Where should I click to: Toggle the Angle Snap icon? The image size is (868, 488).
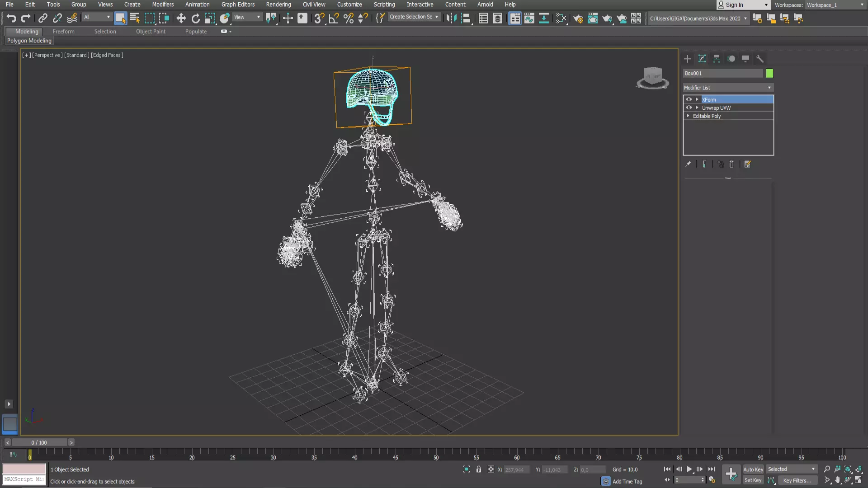click(334, 18)
